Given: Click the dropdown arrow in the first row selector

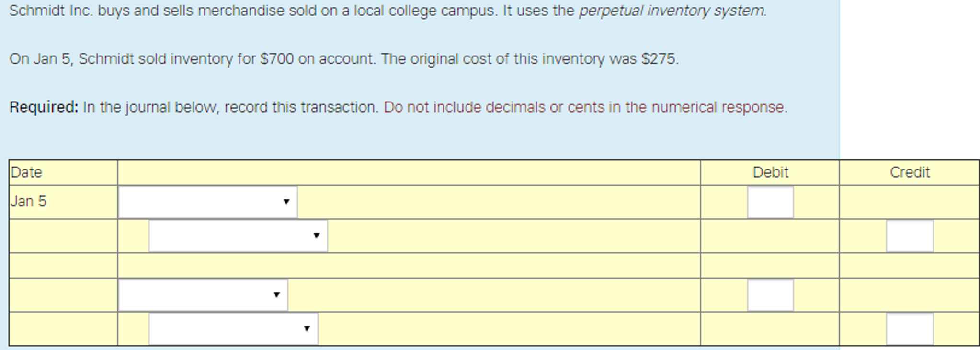Looking at the screenshot, I should pyautogui.click(x=286, y=203).
